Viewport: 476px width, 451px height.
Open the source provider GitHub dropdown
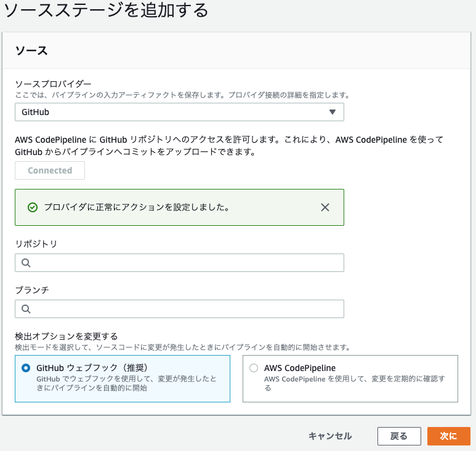179,112
